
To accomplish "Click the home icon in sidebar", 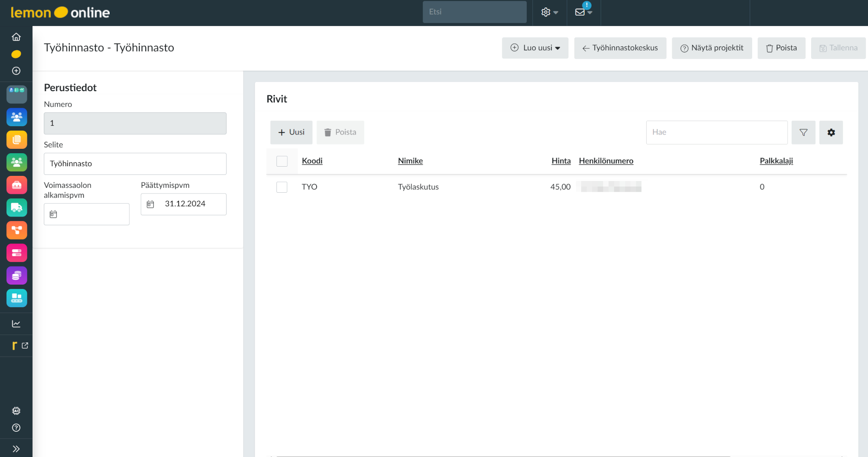I will pyautogui.click(x=16, y=37).
